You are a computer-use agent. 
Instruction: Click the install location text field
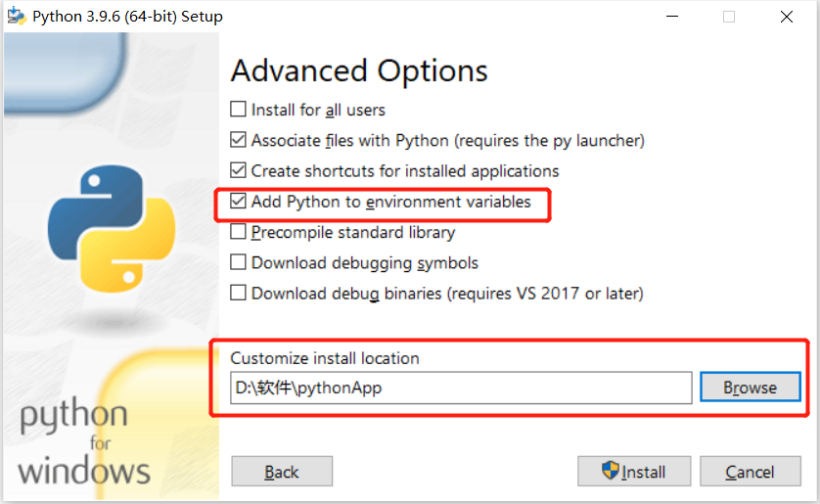(460, 388)
